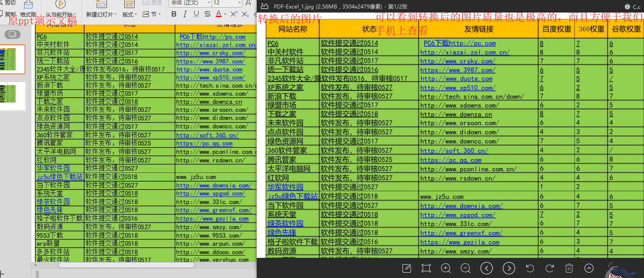Screen dimensions: 644x278
Task: Expand more options with up-chevron icon
Action: [x=589, y=268]
